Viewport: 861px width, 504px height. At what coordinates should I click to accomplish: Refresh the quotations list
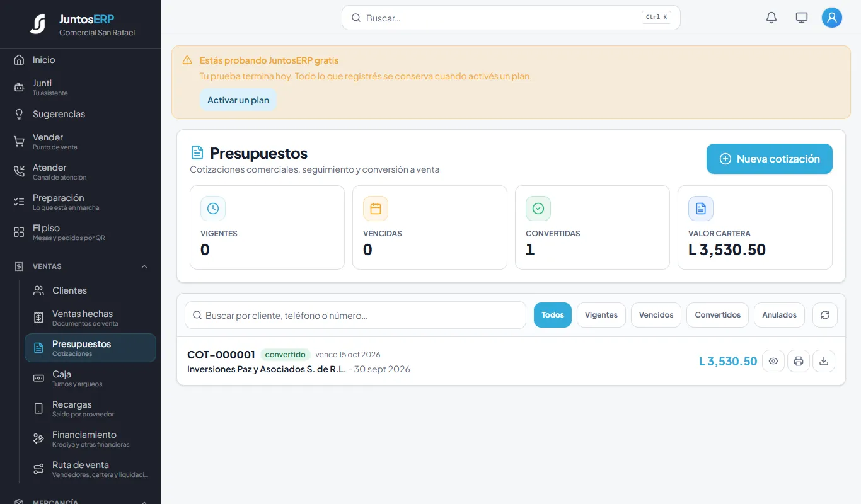[x=825, y=315]
